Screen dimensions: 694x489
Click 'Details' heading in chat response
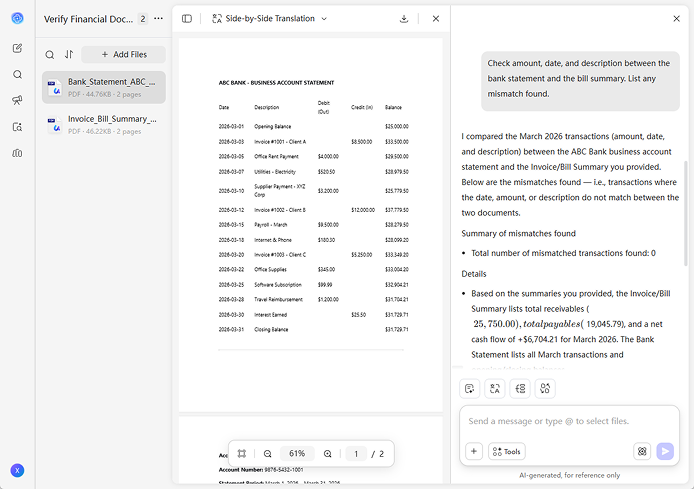tap(474, 274)
